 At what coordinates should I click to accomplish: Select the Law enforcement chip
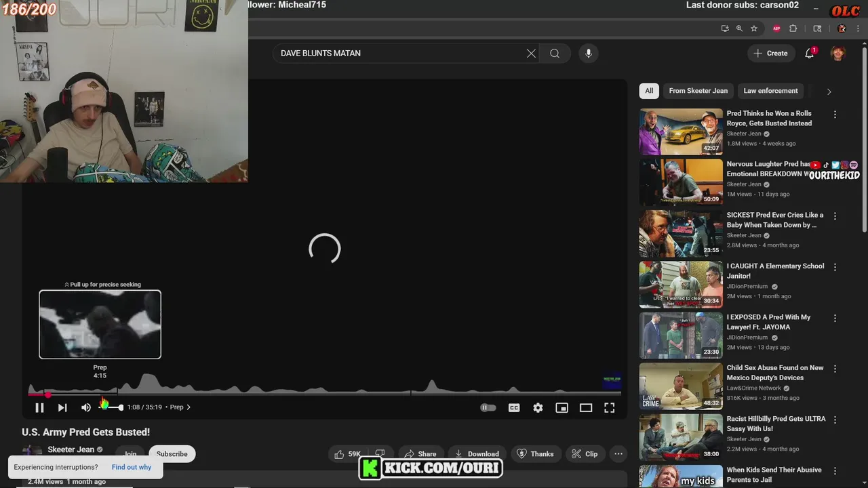pos(770,91)
